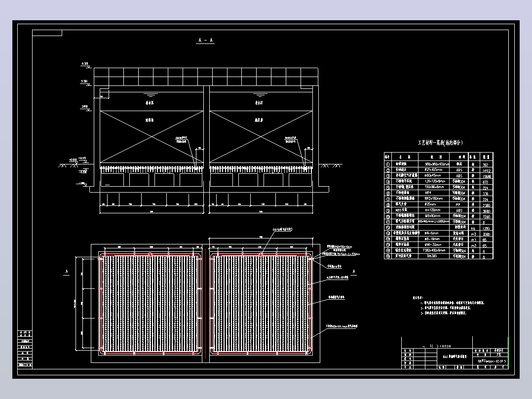The width and height of the screenshot is (532, 399).
Task: Select the "ø21x405mm" specification cell
Action: 433,170
